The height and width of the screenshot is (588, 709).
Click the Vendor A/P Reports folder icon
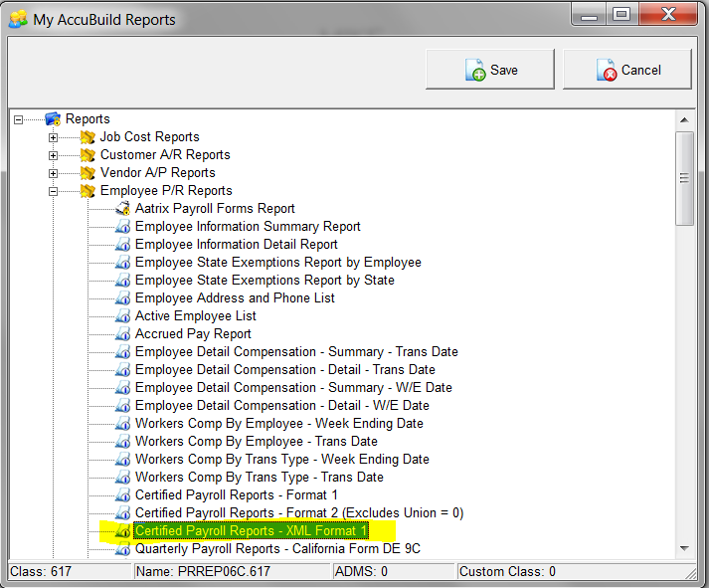(88, 173)
